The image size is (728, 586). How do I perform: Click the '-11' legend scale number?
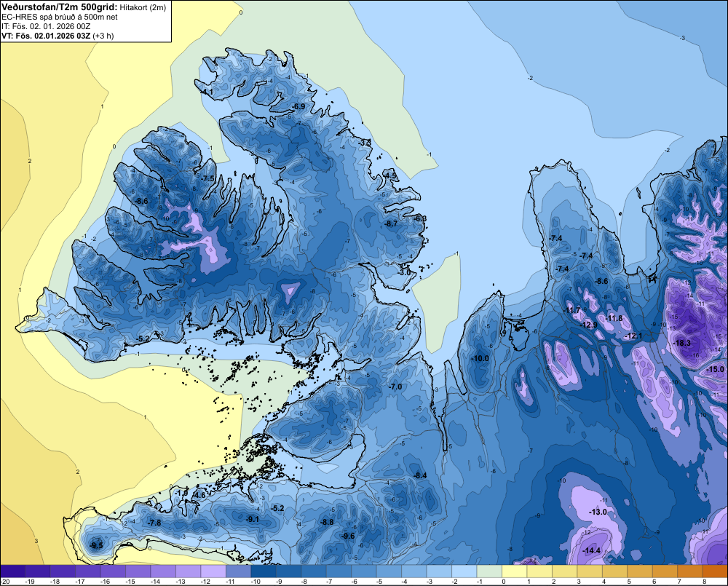coord(232,582)
